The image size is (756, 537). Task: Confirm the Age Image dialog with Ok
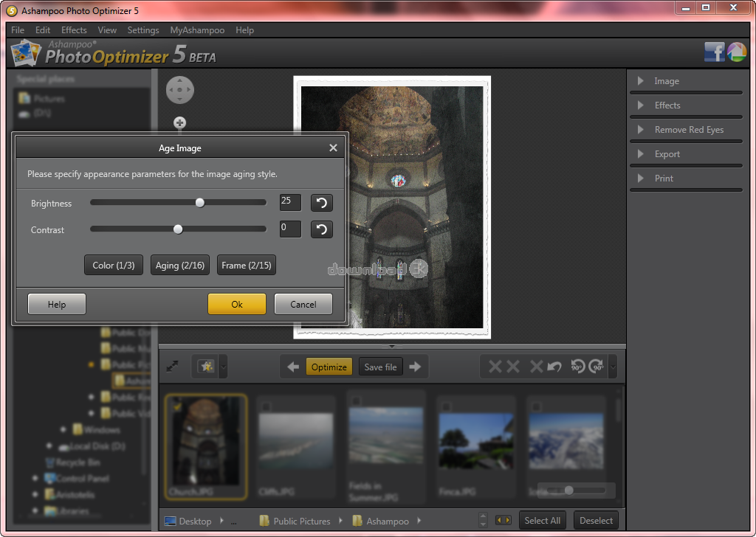[237, 304]
